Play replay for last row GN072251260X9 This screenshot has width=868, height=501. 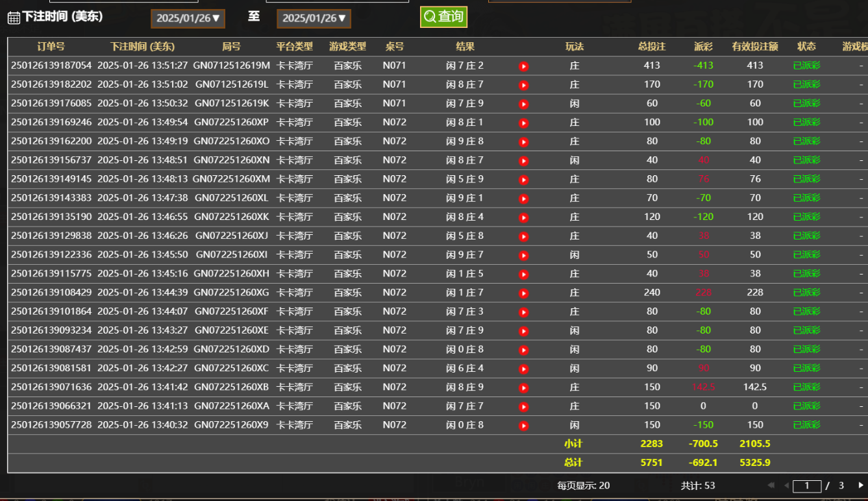click(x=523, y=426)
